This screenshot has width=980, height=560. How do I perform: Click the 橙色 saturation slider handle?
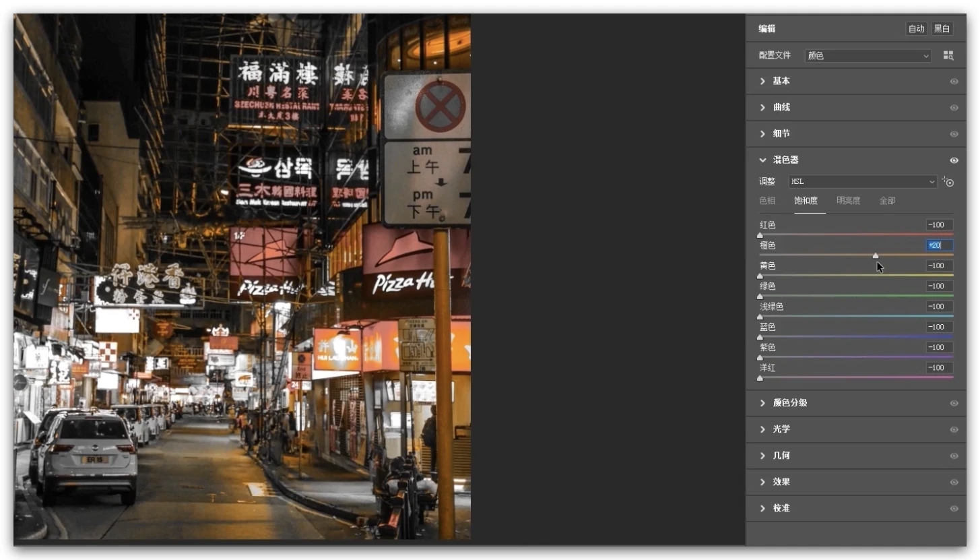pyautogui.click(x=876, y=255)
